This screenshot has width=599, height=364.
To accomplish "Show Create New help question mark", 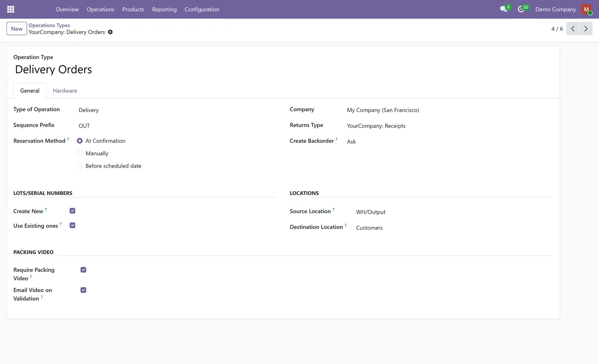I will point(46,209).
